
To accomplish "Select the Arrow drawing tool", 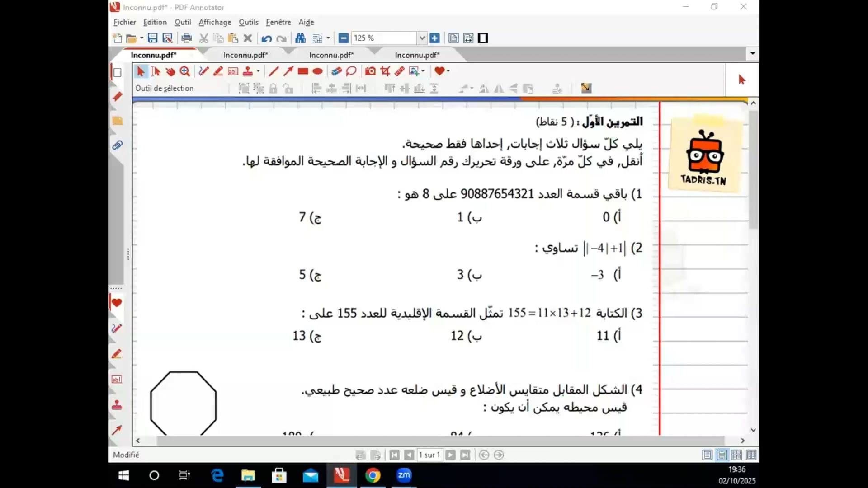I will (x=288, y=71).
